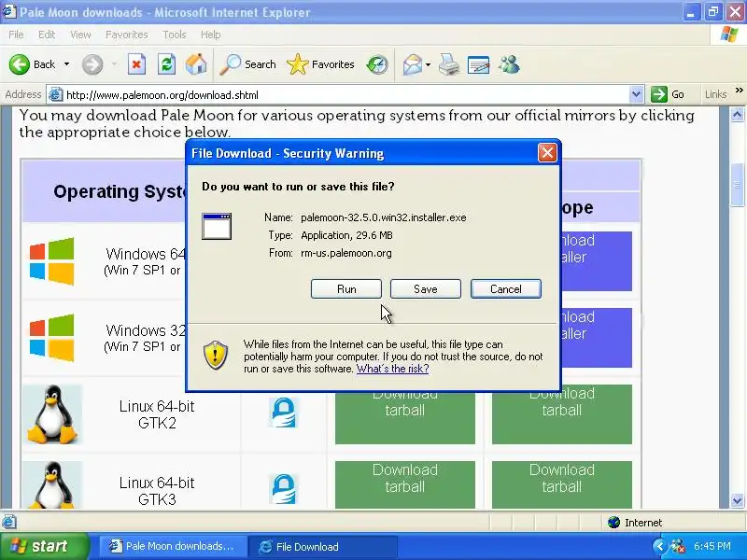This screenshot has width=747, height=560.
Task: Click the 'Linux 64-bit GTK2' row label
Action: click(157, 414)
